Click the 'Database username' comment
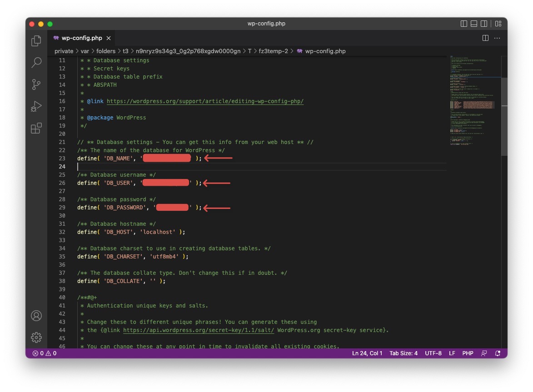 116,175
